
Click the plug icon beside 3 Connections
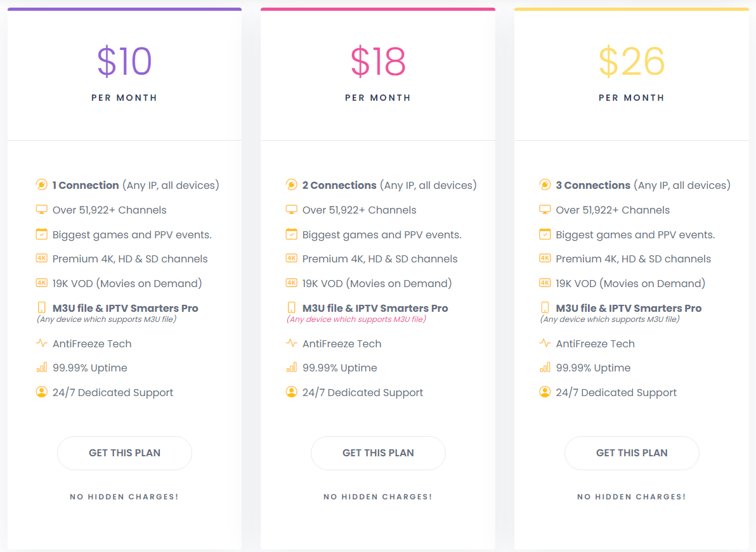click(545, 185)
